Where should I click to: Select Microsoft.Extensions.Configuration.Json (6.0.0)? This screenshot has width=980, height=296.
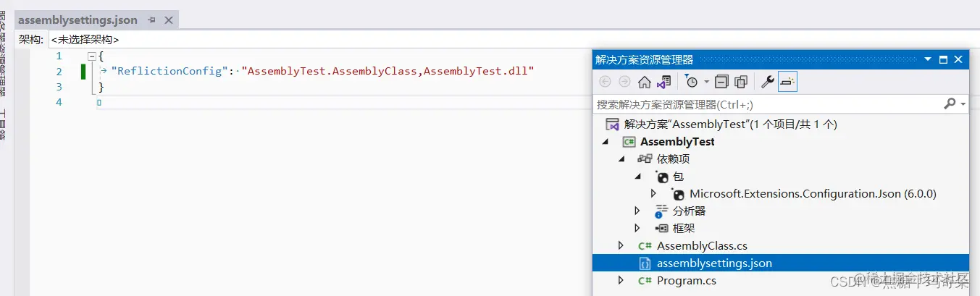(x=813, y=194)
